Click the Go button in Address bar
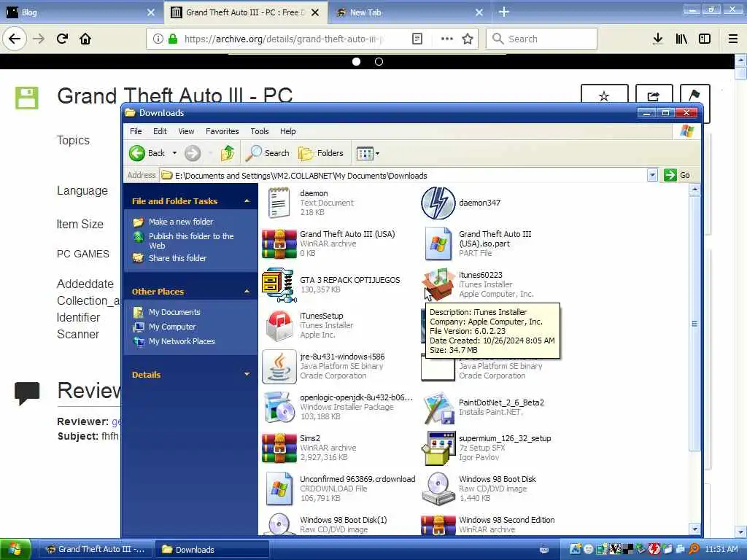 678,175
